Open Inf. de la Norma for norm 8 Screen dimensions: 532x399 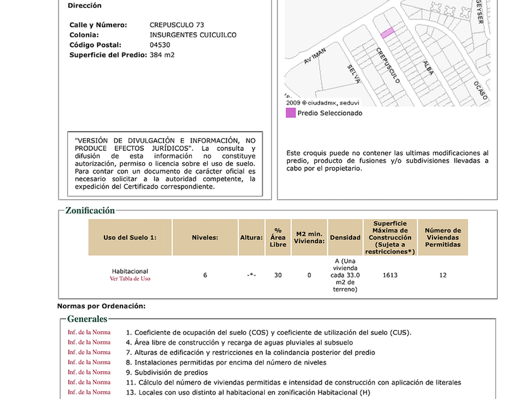point(89,362)
